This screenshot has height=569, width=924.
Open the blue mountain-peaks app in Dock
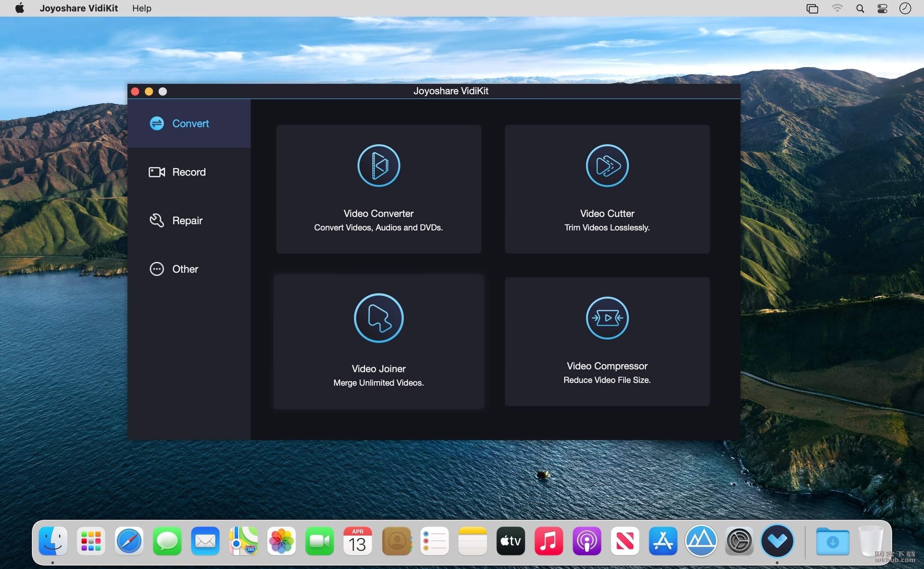(x=701, y=541)
